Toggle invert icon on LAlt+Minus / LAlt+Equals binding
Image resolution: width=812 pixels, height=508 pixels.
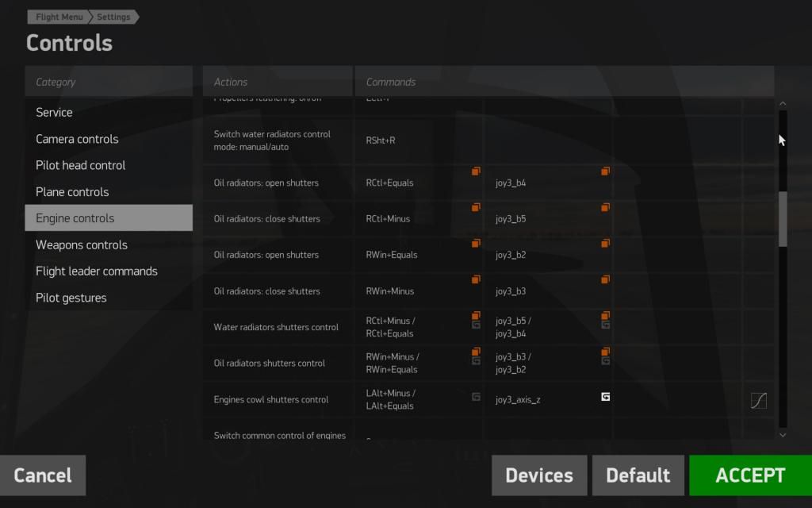476,397
